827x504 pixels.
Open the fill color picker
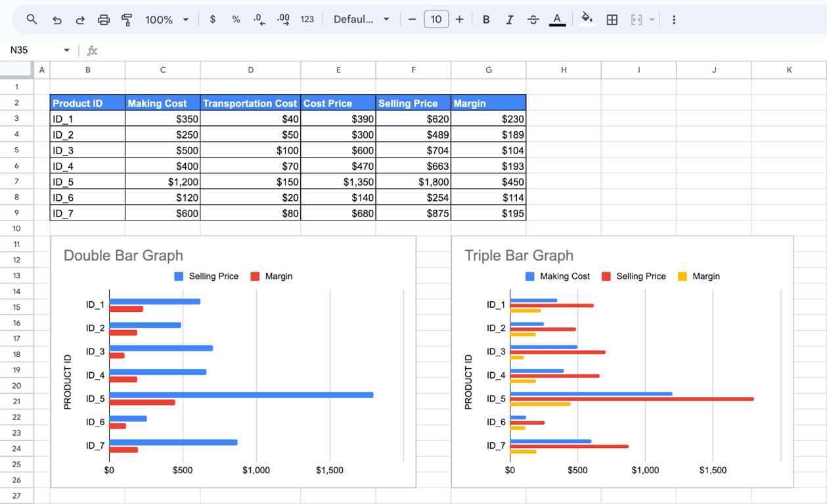tap(587, 19)
